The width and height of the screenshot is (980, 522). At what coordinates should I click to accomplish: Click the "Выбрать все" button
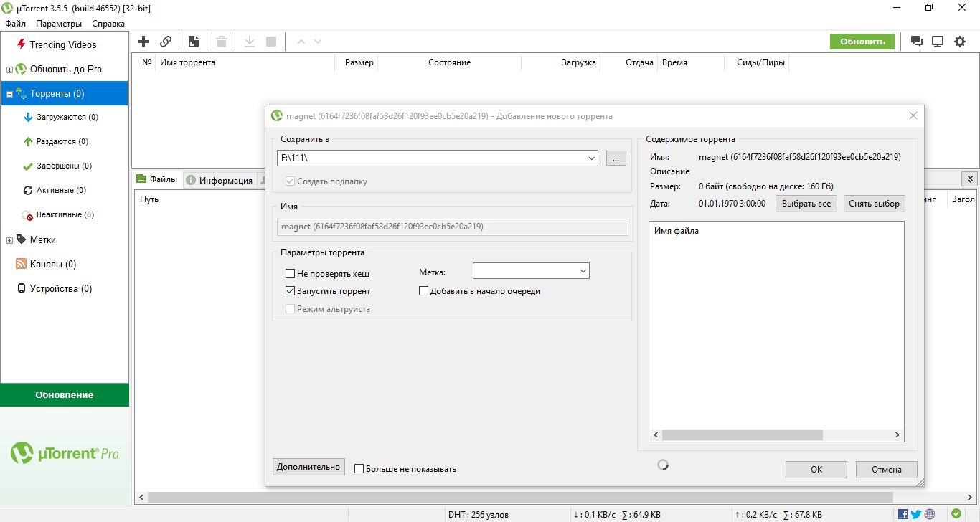[x=806, y=204]
